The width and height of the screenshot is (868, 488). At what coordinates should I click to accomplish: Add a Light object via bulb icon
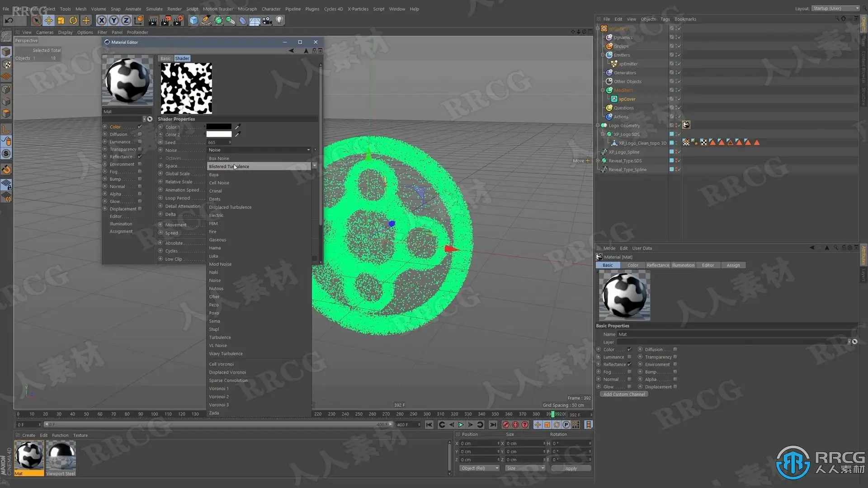pos(279,20)
